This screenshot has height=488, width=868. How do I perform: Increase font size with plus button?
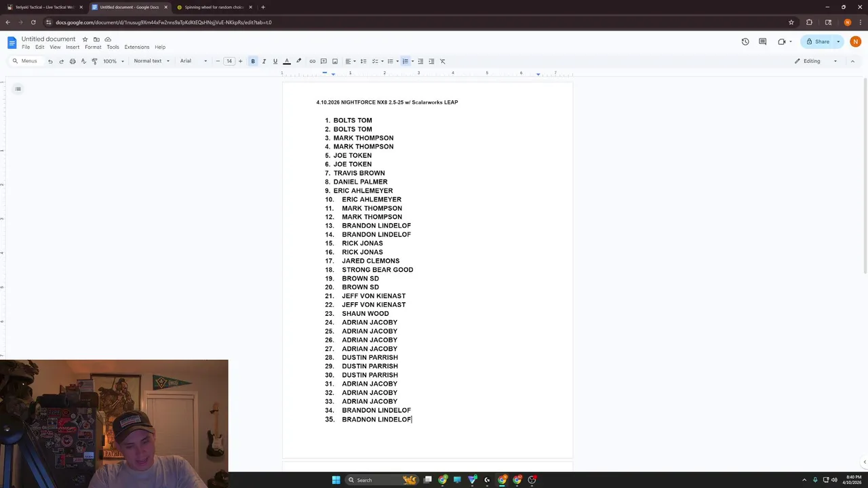[x=240, y=61]
